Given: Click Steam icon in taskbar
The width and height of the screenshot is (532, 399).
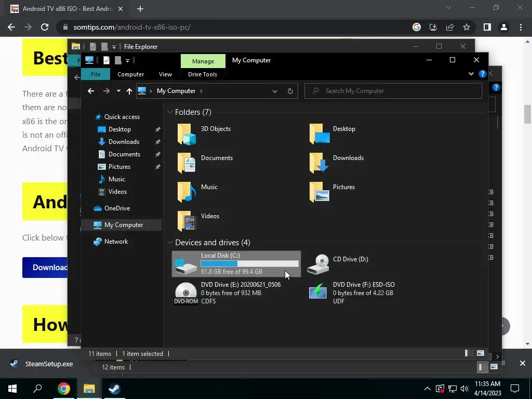Looking at the screenshot, I should click(x=115, y=389).
